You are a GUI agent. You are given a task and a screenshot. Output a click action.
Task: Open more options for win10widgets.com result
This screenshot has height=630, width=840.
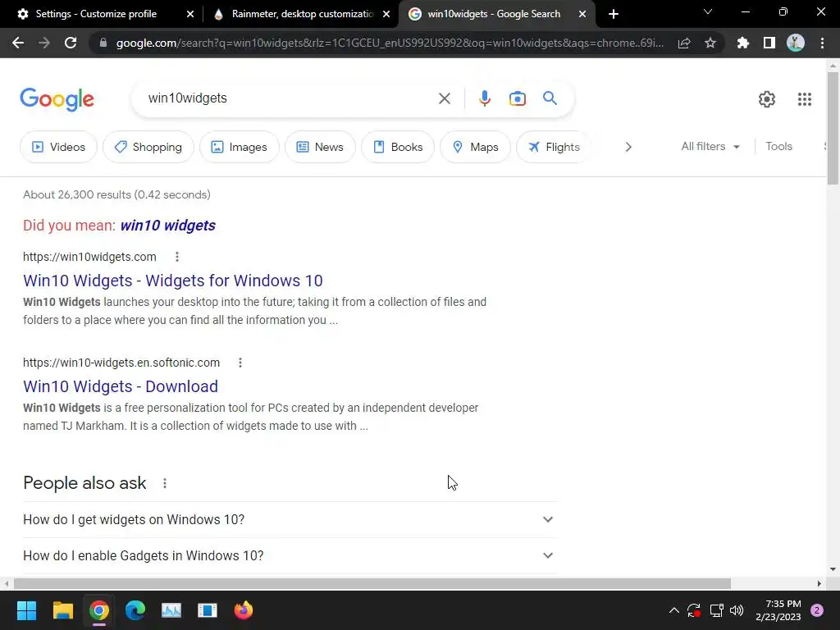coord(177,257)
